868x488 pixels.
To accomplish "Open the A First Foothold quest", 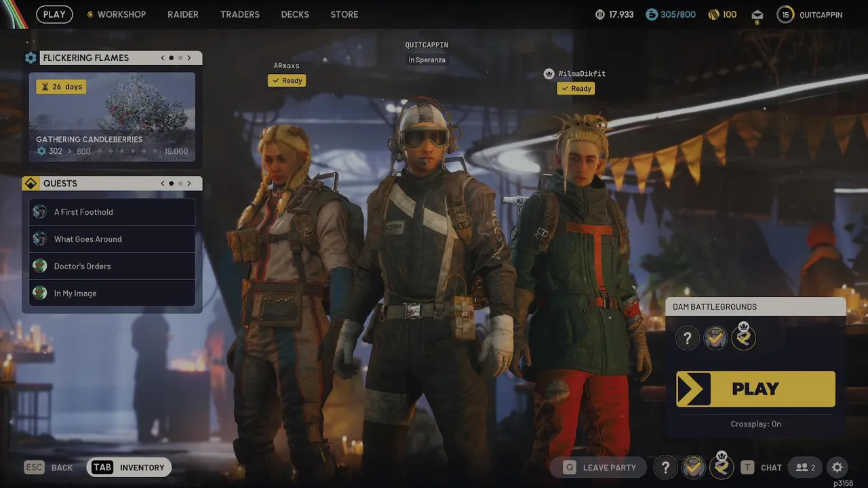I will click(x=112, y=212).
